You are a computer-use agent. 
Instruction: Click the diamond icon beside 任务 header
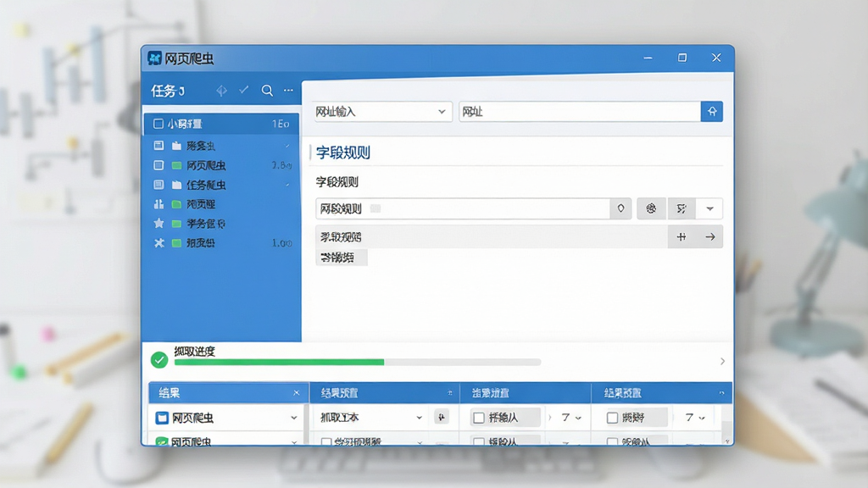[x=221, y=91]
